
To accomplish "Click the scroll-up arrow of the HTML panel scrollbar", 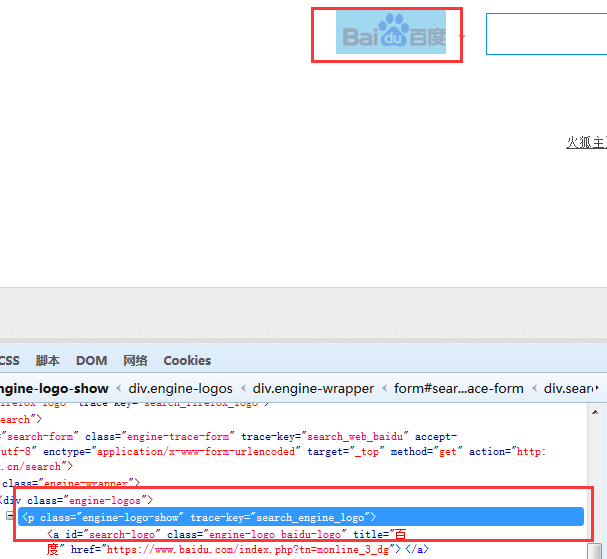I will [x=595, y=412].
